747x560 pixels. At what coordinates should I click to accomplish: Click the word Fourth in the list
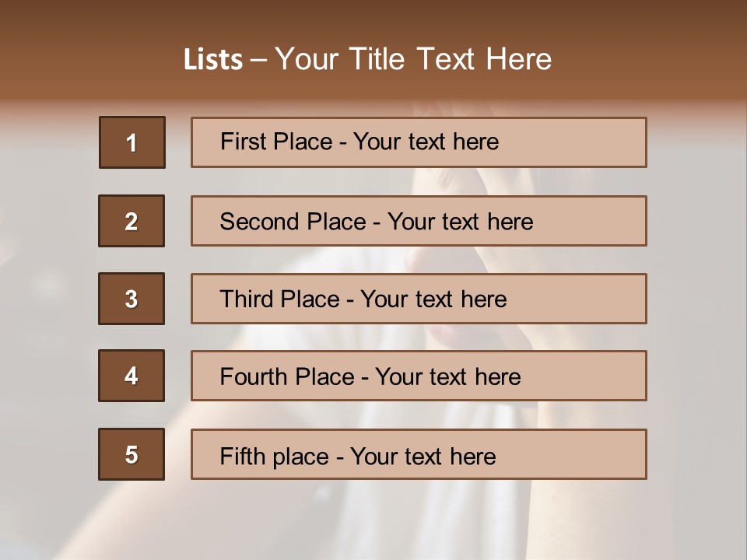[251, 377]
